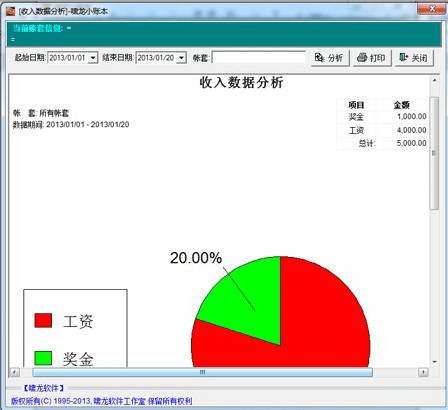Click the vertical scrollbar thumb

pyautogui.click(x=434, y=153)
